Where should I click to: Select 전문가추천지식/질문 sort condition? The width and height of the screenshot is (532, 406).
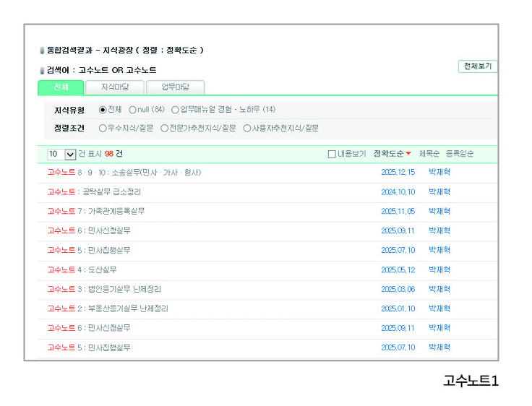click(164, 128)
